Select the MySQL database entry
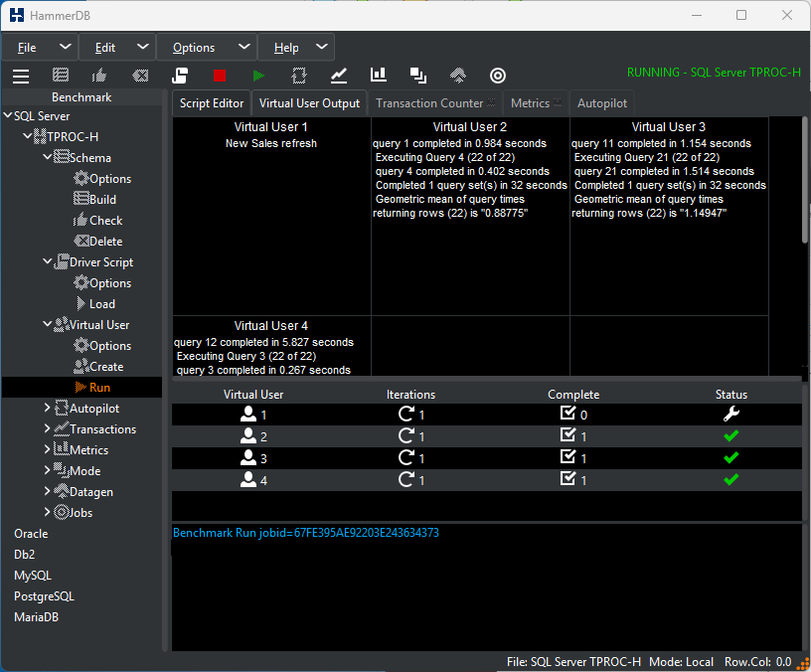 pos(33,576)
